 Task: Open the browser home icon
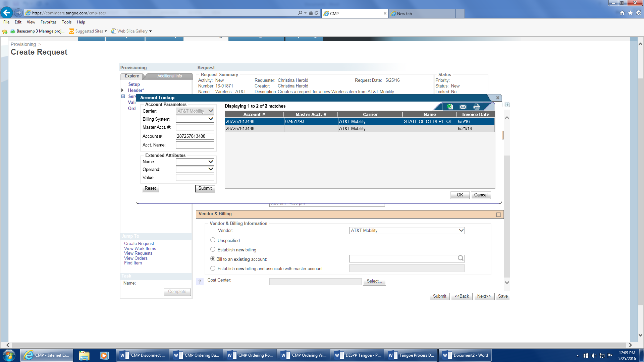coord(622,13)
